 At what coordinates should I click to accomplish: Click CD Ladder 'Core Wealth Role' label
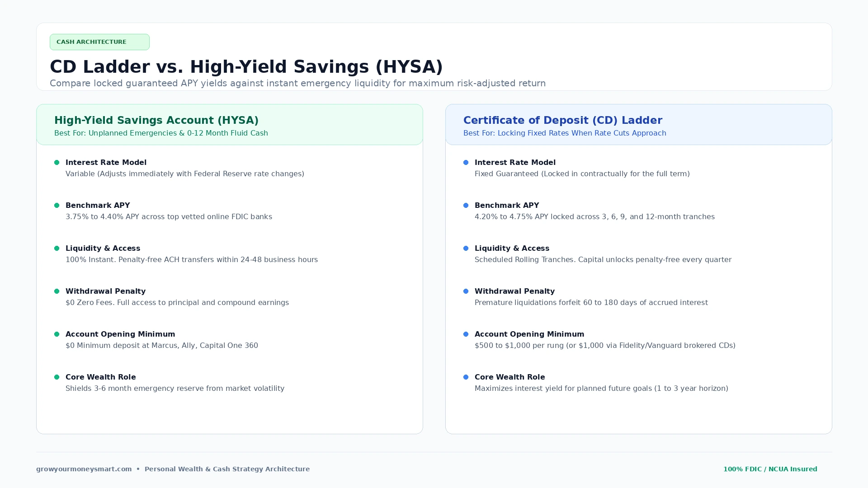509,377
